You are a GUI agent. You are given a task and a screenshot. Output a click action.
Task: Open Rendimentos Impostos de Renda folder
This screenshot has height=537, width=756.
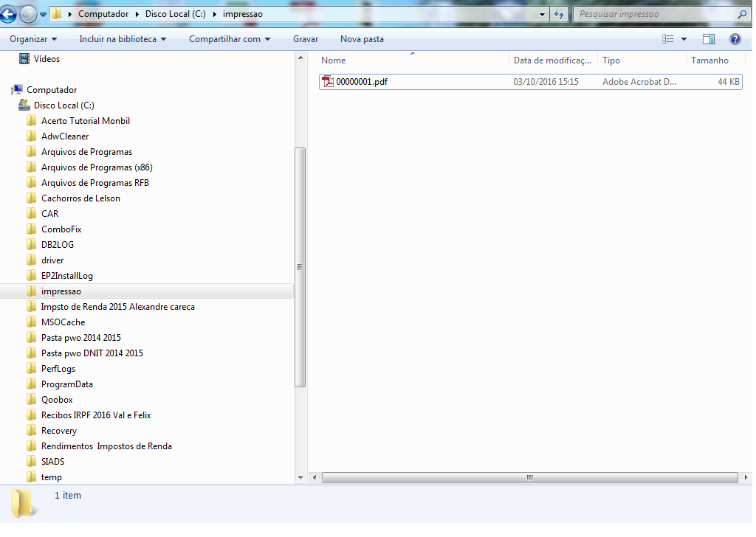(x=106, y=446)
